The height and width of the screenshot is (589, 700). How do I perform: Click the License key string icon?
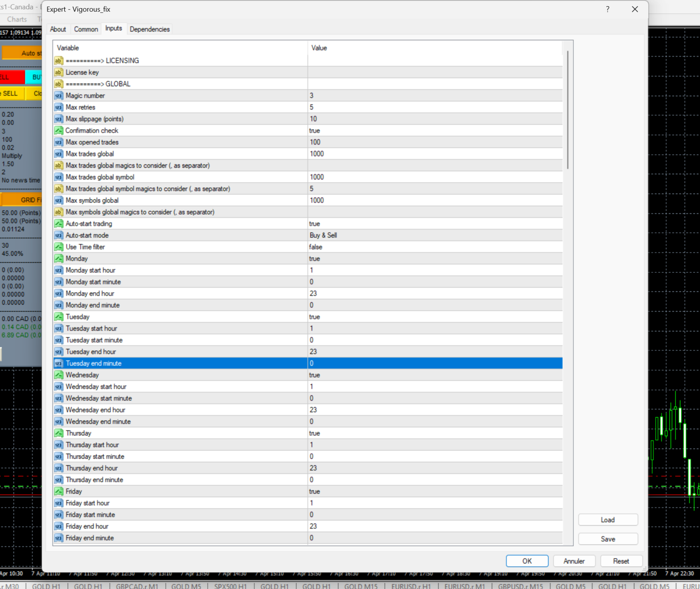[x=59, y=73]
